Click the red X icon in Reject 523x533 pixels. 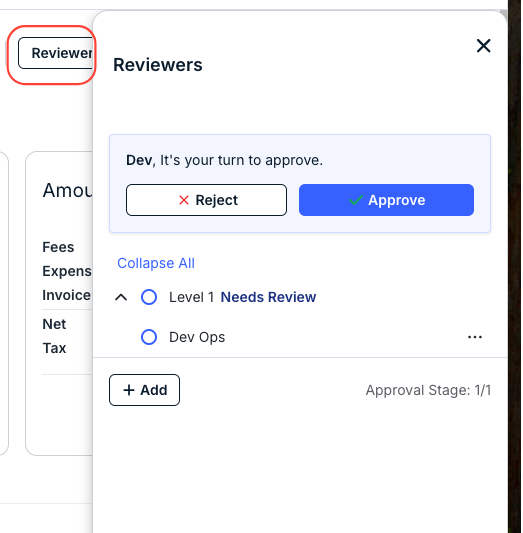click(x=184, y=200)
